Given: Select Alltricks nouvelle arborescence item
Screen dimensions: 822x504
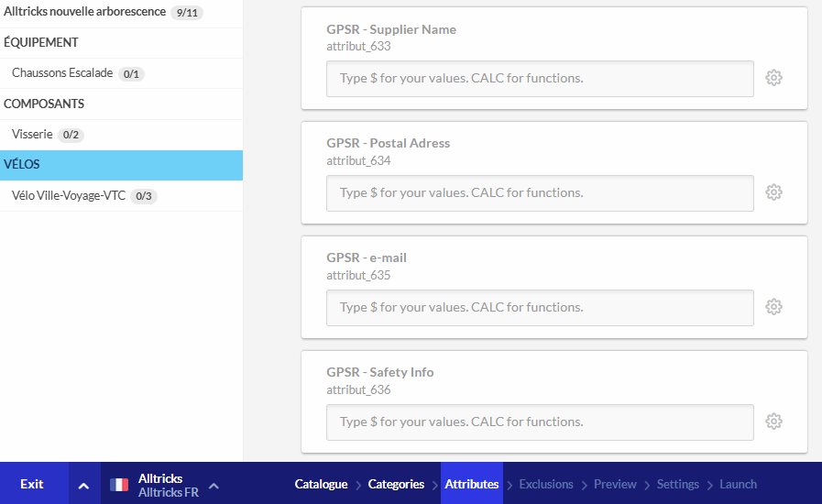Looking at the screenshot, I should [85, 12].
